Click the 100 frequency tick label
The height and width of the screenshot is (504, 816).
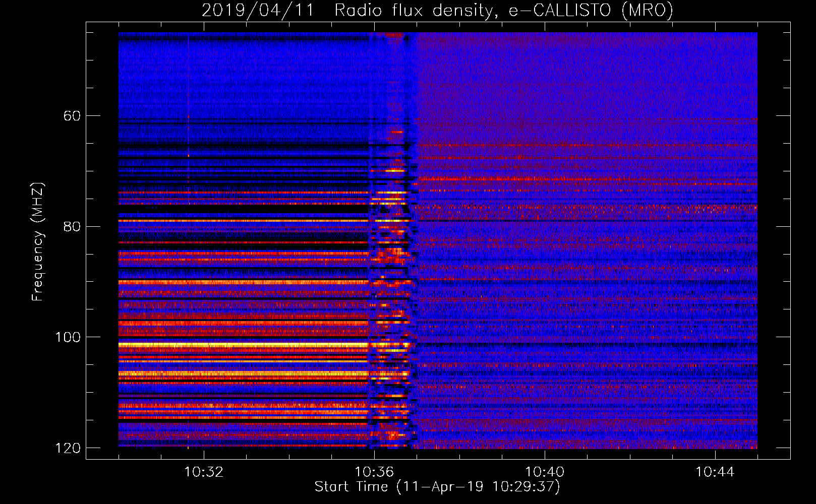click(68, 337)
